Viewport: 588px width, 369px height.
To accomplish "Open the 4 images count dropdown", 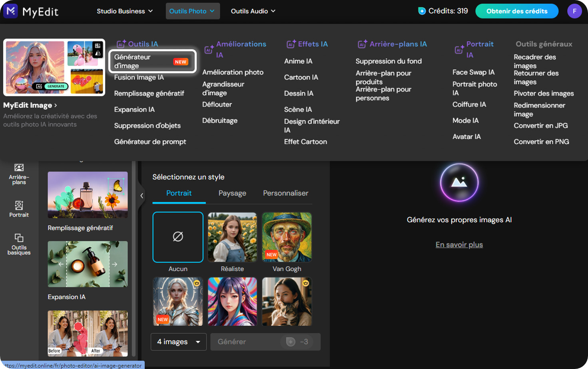I will click(179, 342).
